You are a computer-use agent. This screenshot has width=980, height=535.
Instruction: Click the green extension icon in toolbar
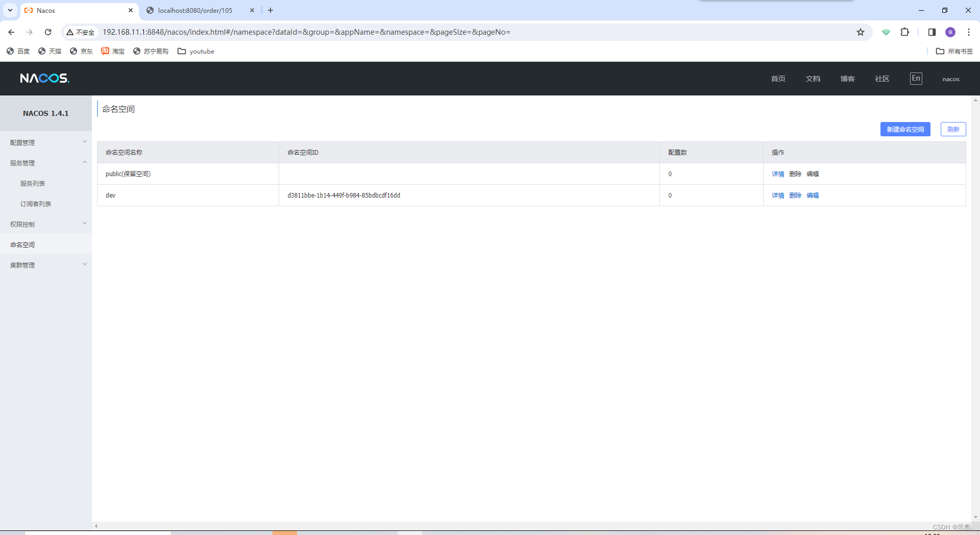[x=886, y=32]
